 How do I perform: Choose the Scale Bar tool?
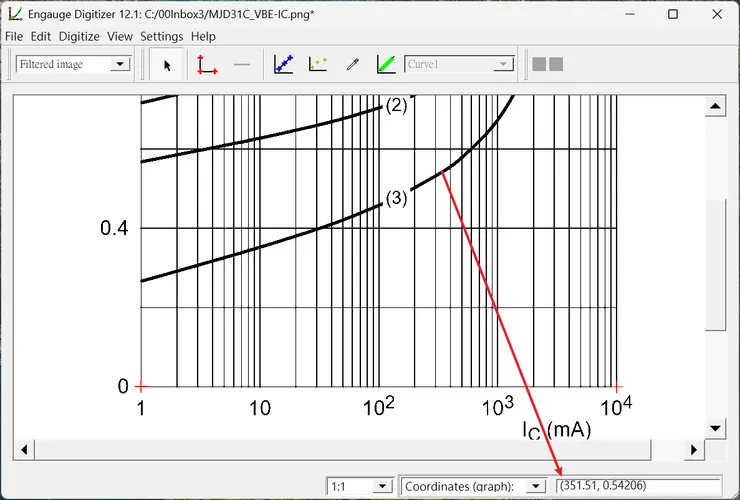point(242,65)
